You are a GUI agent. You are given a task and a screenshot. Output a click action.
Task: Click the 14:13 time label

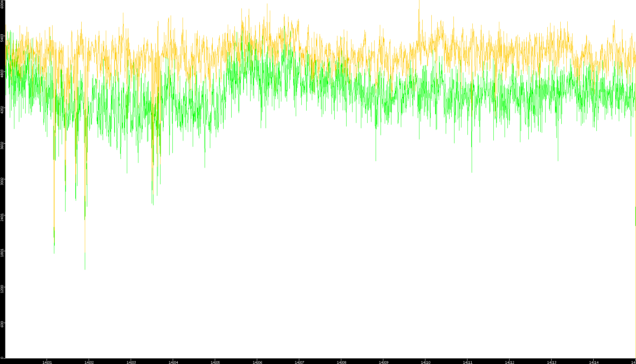[552, 362]
